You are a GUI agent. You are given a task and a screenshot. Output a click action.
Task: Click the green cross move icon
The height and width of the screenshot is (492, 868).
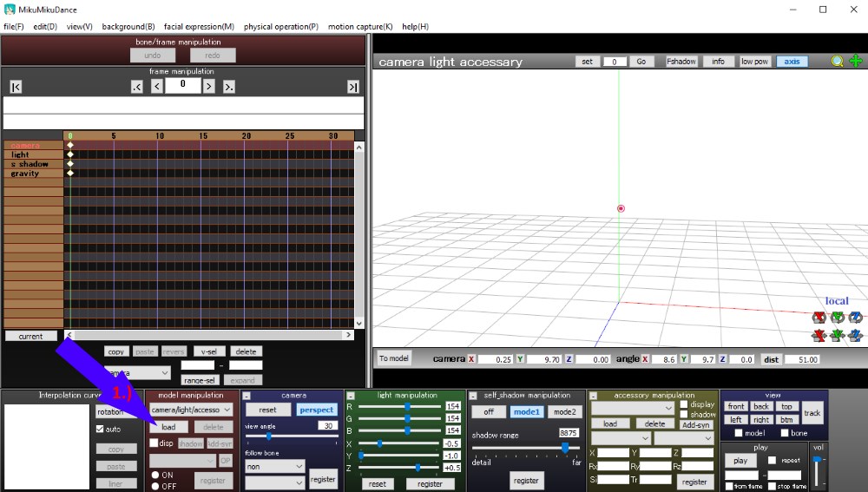[856, 61]
